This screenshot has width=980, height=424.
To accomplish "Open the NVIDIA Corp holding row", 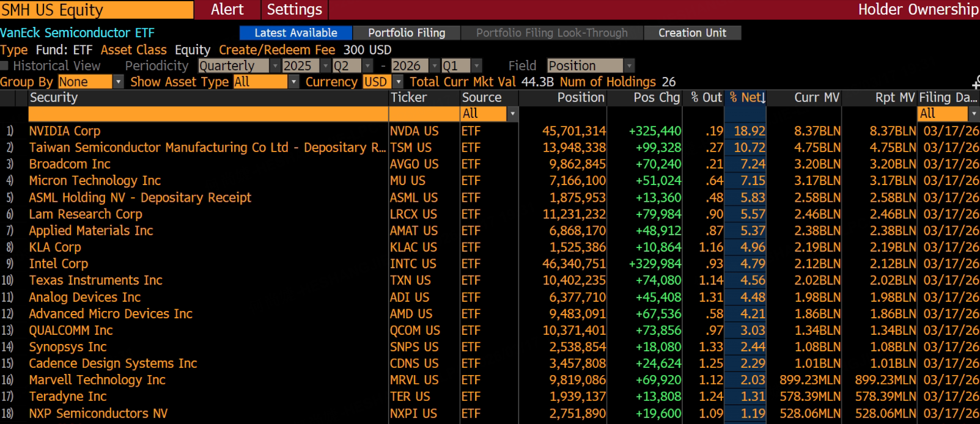I will [65, 131].
